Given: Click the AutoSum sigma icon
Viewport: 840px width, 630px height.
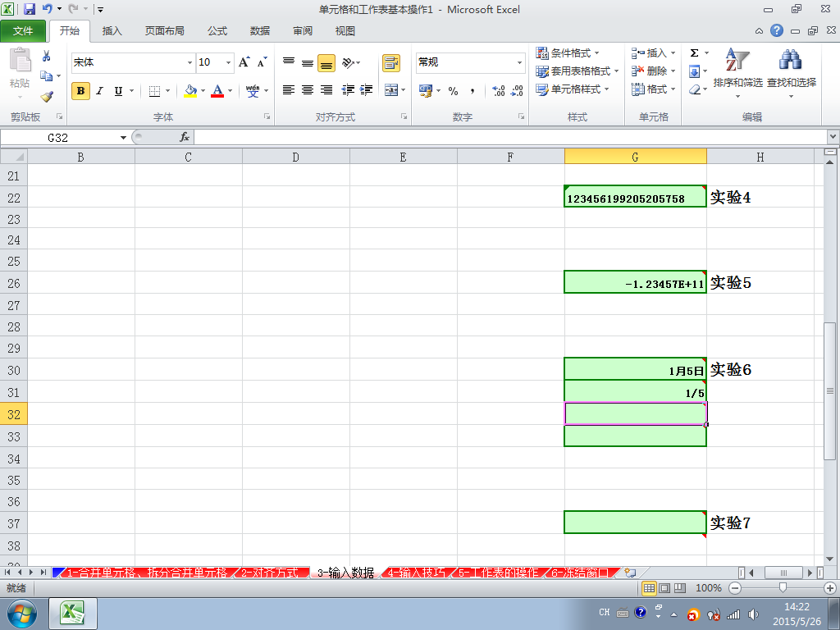Looking at the screenshot, I should pyautogui.click(x=694, y=52).
